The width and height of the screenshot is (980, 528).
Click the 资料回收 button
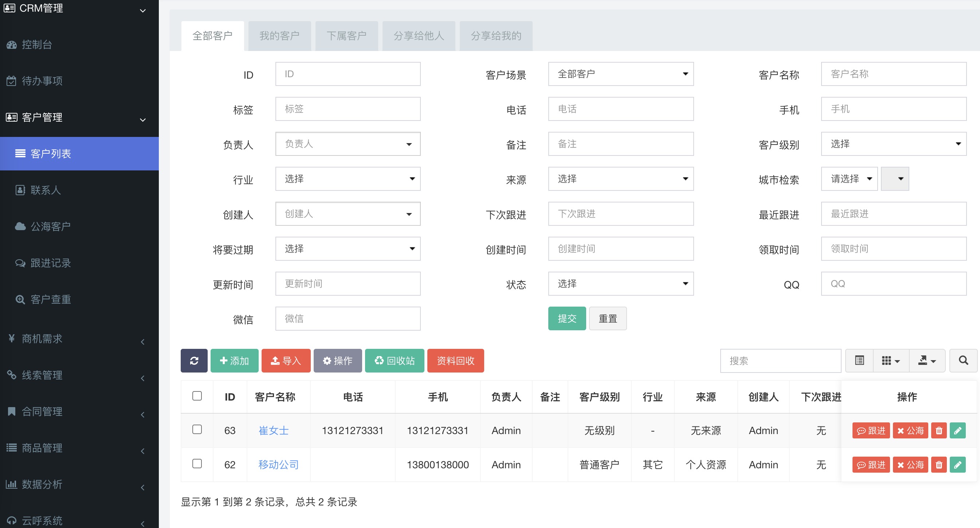point(455,360)
